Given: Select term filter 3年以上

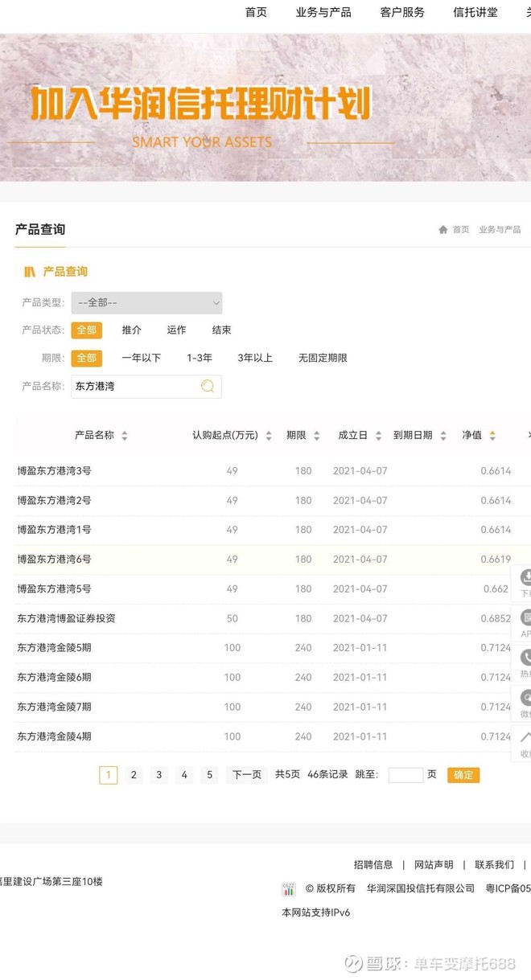Looking at the screenshot, I should click(x=255, y=359).
